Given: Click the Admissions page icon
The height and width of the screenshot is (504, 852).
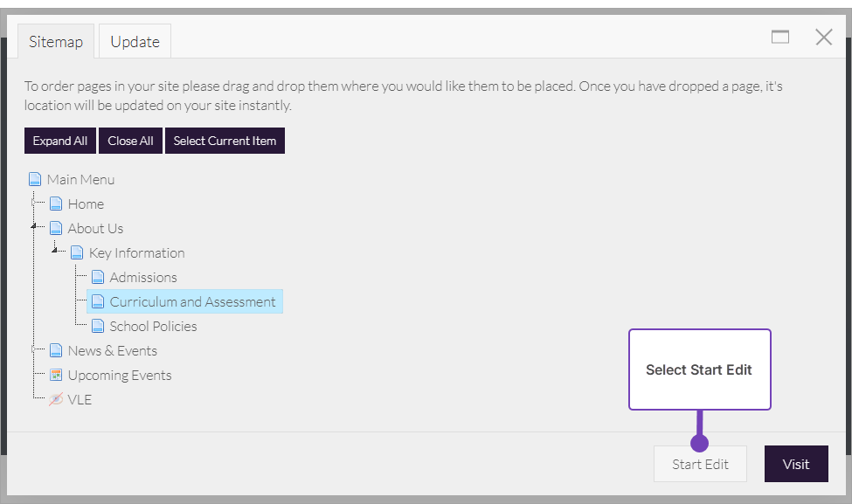Looking at the screenshot, I should tap(98, 277).
